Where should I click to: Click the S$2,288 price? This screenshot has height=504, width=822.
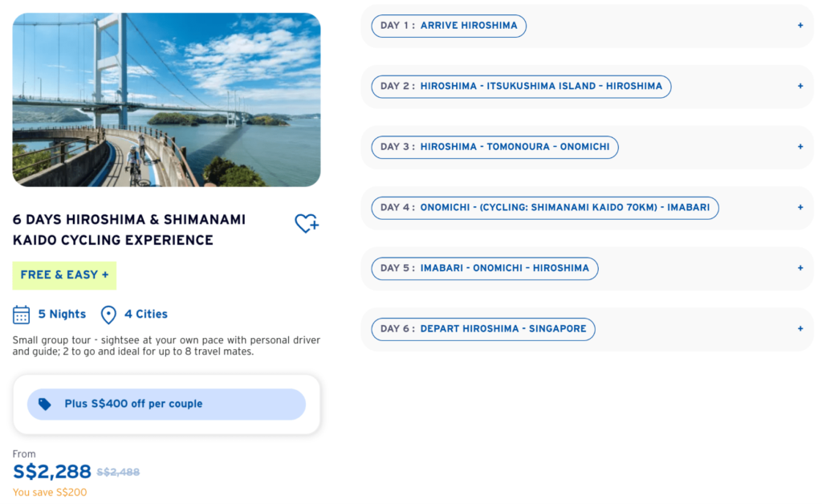pos(52,472)
